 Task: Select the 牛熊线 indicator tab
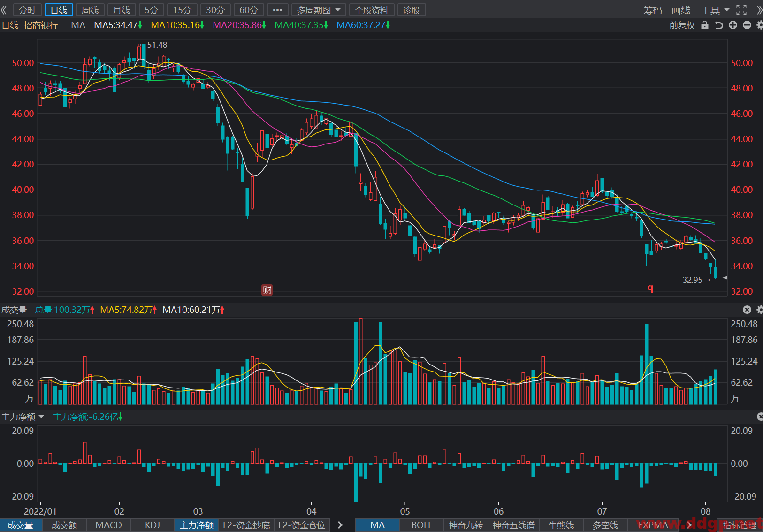(x=561, y=525)
